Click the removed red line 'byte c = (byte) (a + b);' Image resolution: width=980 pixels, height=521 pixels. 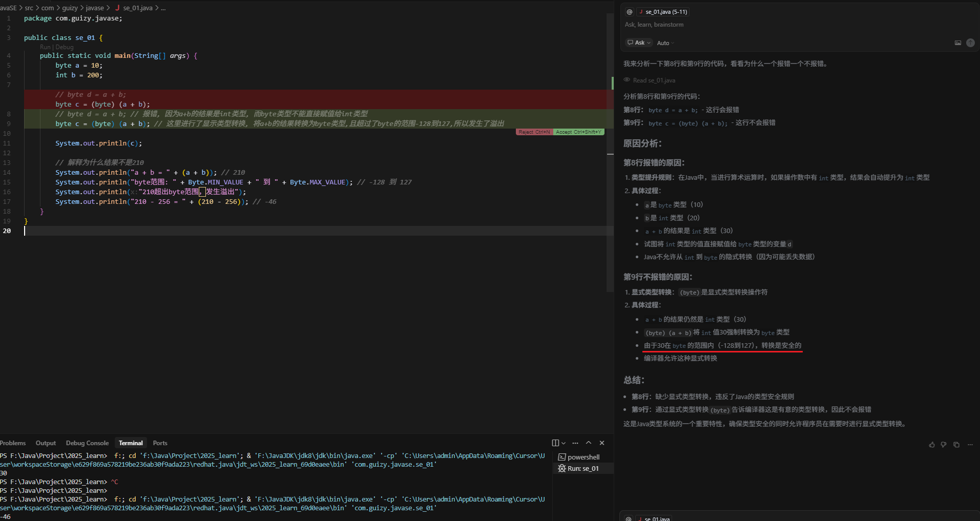pyautogui.click(x=102, y=105)
